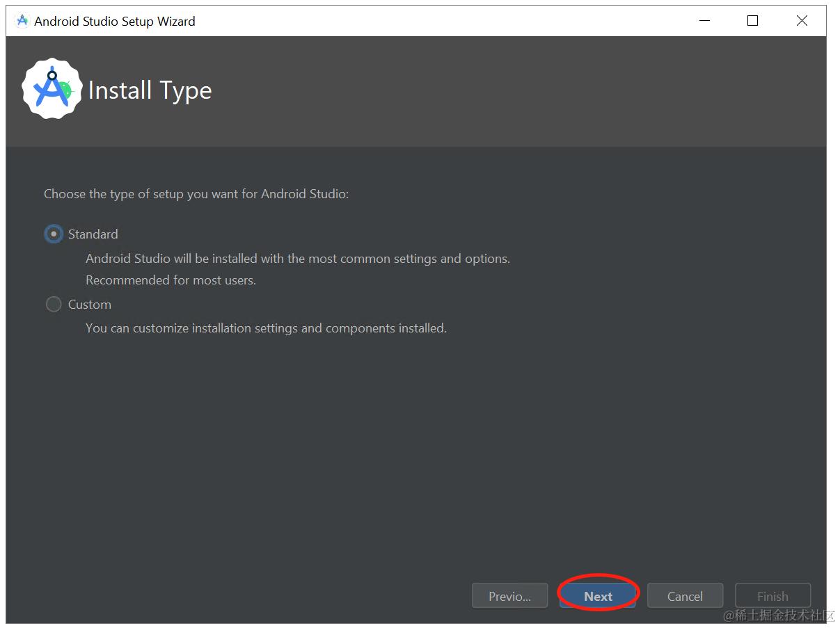Click the "Choose the type of setup" prompt
The width and height of the screenshot is (840, 628).
(196, 194)
